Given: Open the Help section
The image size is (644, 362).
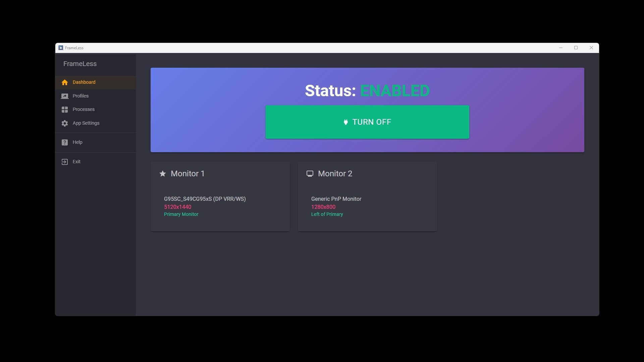Looking at the screenshot, I should 77,142.
